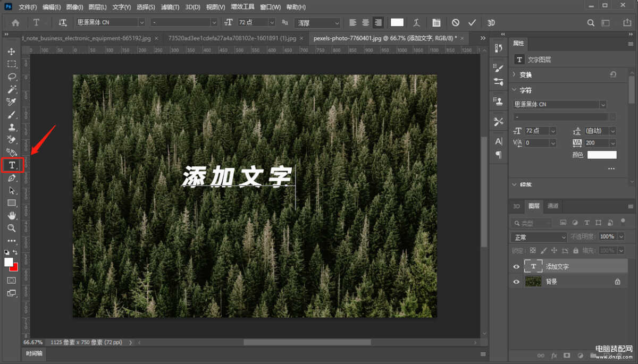Expand the 变换 section in properties
638x364 pixels.
(x=514, y=75)
